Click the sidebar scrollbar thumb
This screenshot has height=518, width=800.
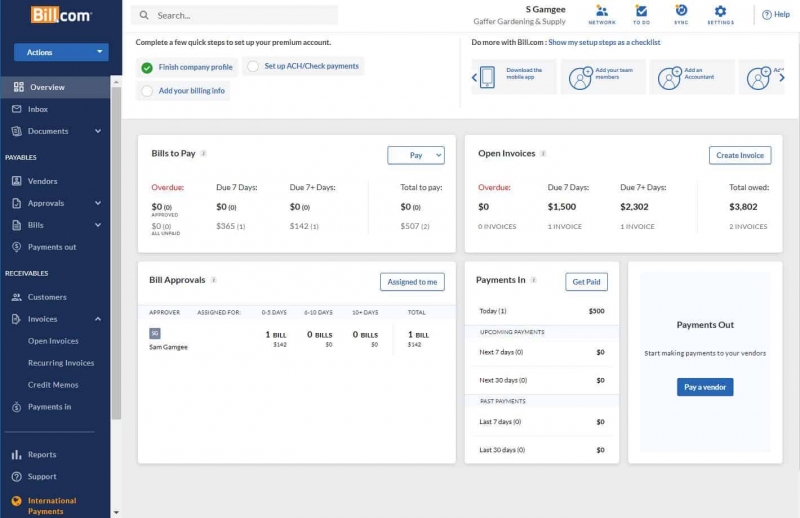click(116, 253)
